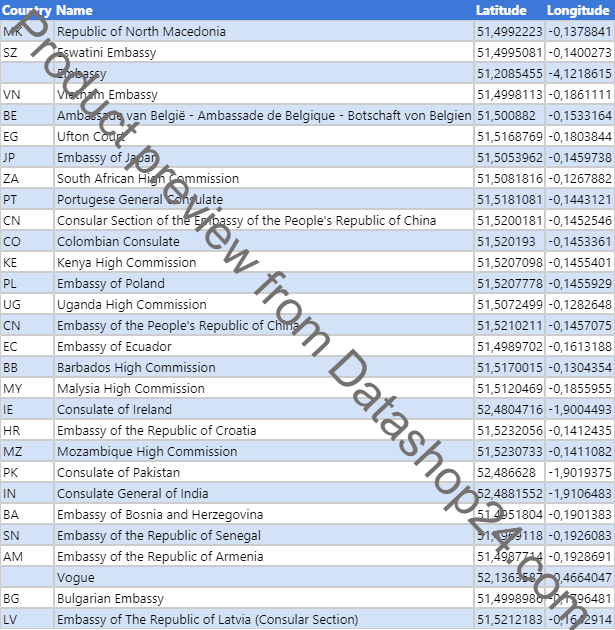Select 'Kenya High Commission' cell
The width and height of the screenshot is (615, 630).
(x=264, y=262)
